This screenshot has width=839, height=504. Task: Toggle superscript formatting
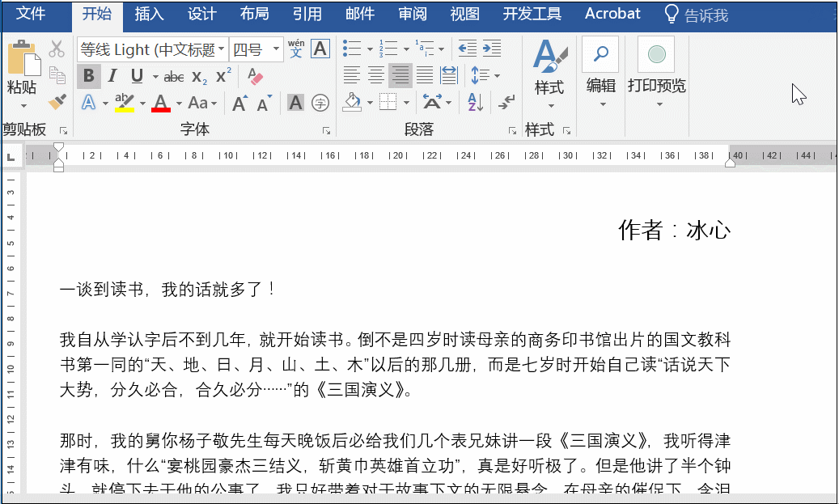[223, 76]
